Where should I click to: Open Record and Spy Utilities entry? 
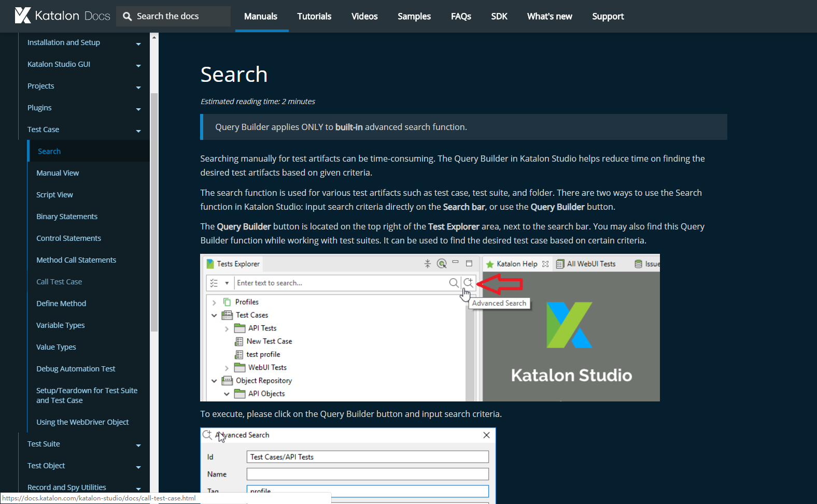pos(66,487)
